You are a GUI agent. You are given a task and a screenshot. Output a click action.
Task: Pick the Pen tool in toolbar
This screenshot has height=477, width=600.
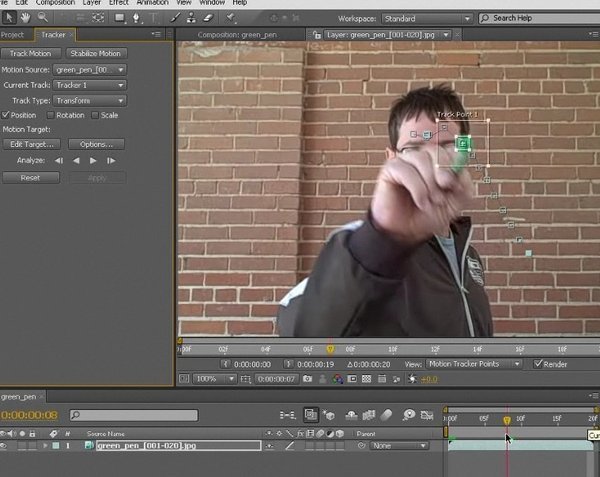coord(139,17)
